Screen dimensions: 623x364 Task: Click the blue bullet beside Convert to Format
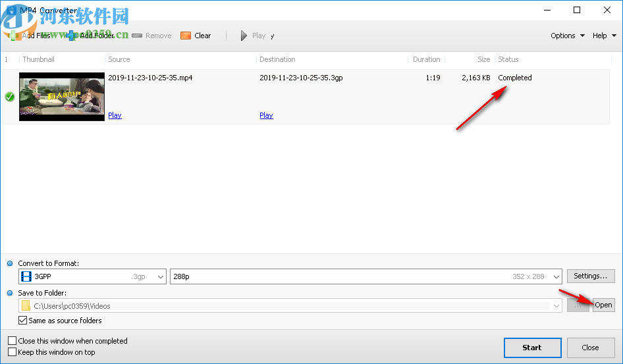(10, 263)
